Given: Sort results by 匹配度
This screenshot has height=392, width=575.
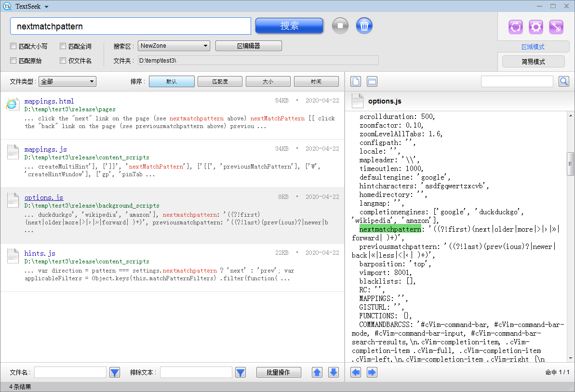Looking at the screenshot, I should click(220, 81).
